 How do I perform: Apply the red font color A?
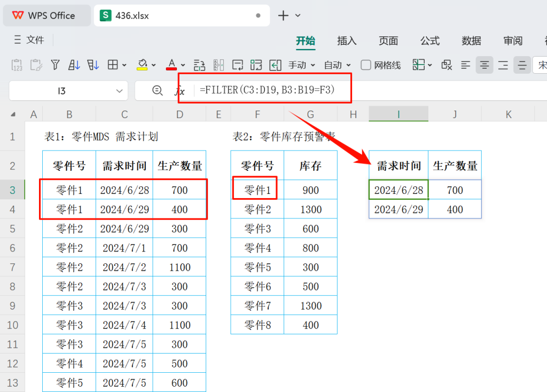tap(171, 65)
